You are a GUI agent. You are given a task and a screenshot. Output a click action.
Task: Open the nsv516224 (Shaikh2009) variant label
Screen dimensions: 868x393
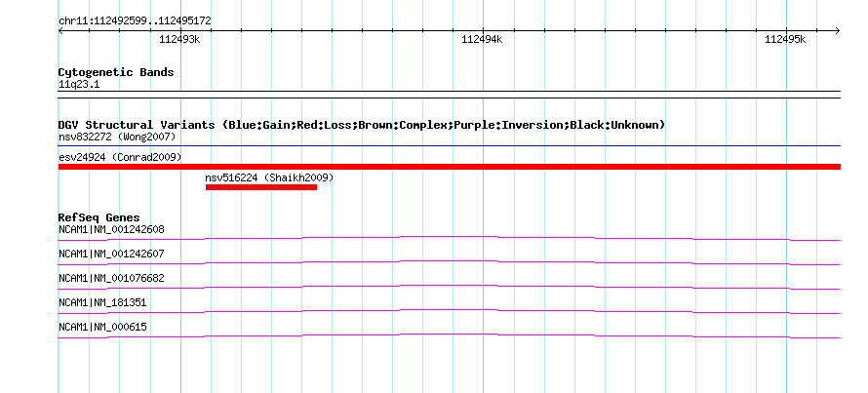[269, 177]
